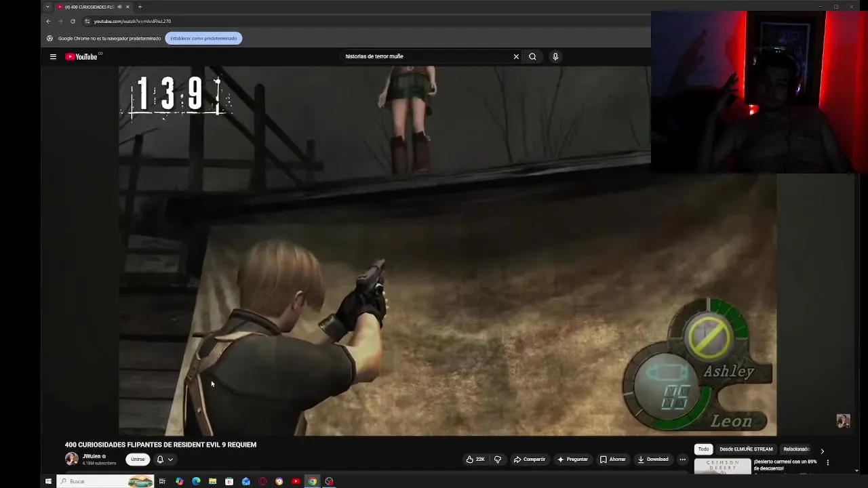Open the JWulen channel avatar
Image resolution: width=868 pixels, height=488 pixels.
[71, 459]
